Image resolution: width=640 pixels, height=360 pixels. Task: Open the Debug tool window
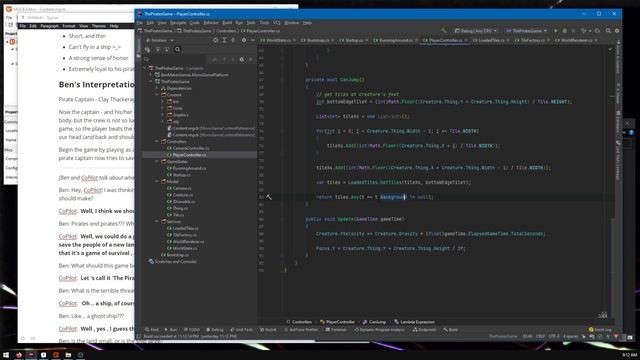coord(215,329)
